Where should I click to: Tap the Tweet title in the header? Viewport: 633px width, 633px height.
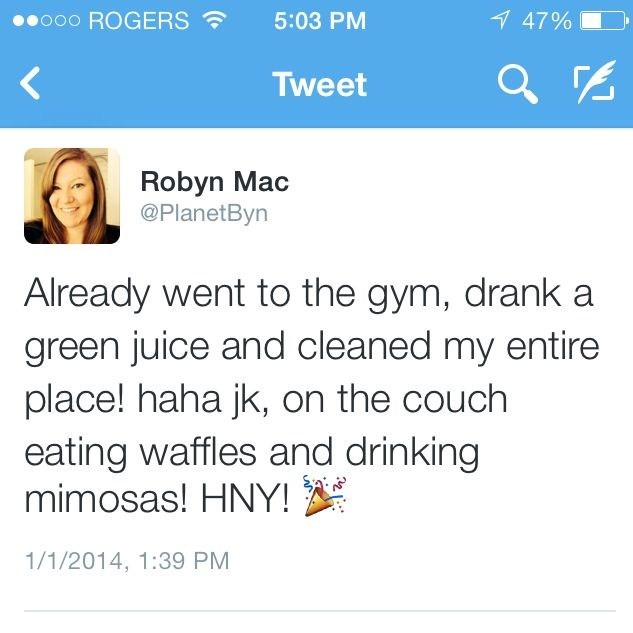click(320, 84)
